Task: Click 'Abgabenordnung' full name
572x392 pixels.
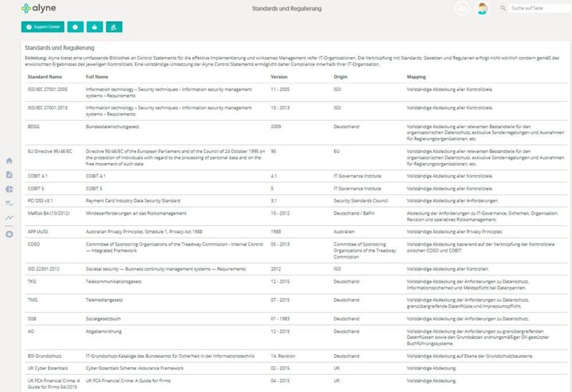Action: 104,331
